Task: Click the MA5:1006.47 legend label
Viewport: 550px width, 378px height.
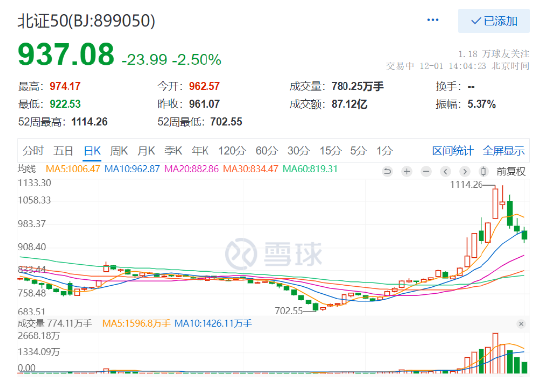Action: click(x=73, y=169)
